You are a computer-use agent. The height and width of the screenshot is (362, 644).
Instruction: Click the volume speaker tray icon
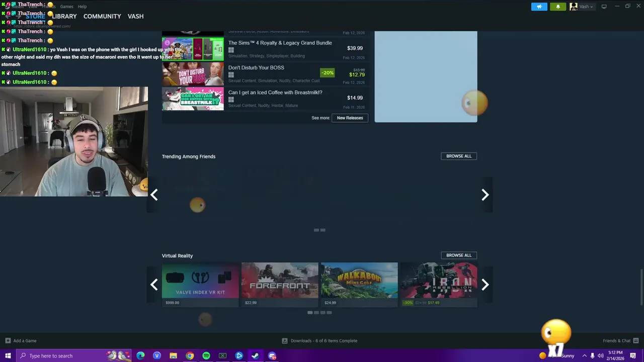600,355
